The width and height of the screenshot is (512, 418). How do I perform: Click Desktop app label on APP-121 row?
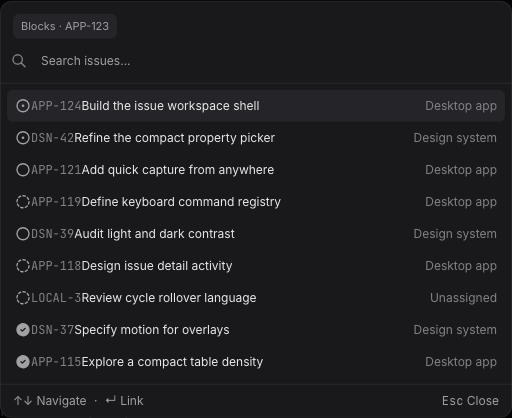[x=461, y=170]
